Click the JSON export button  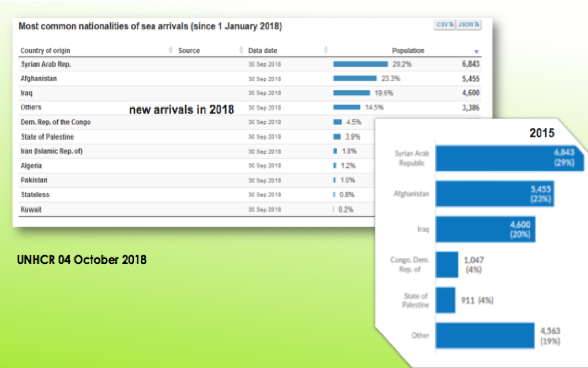(469, 25)
